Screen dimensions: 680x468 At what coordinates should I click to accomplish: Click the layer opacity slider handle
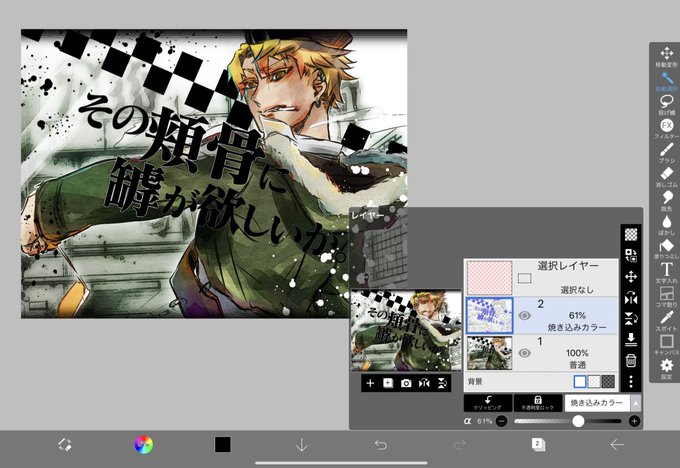pos(578,421)
